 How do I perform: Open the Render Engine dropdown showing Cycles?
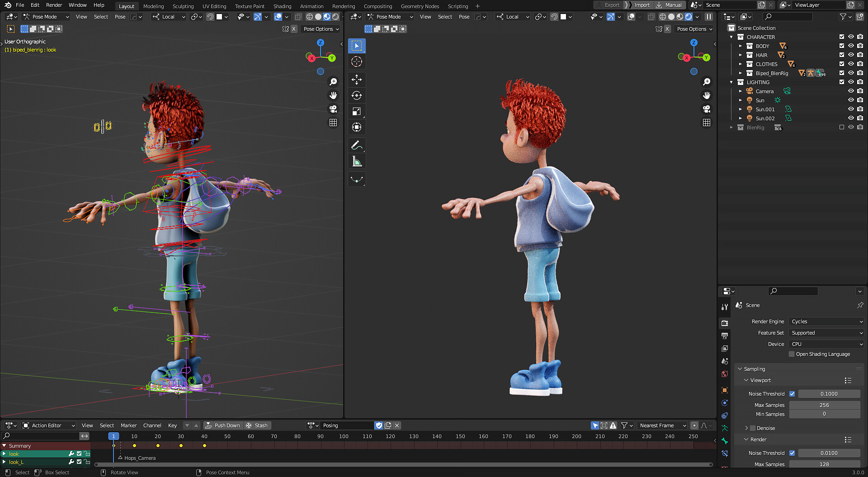826,321
